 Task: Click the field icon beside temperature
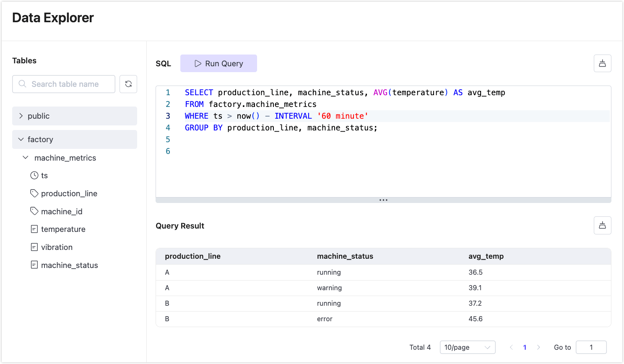coord(34,229)
